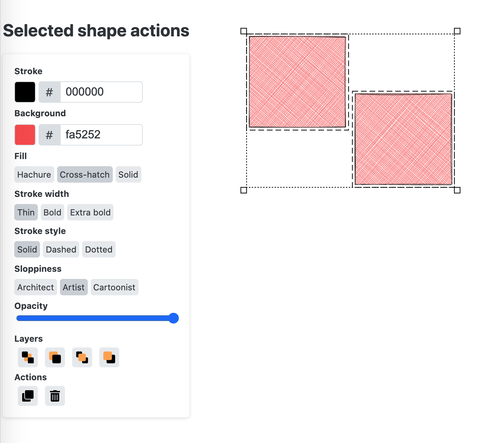This screenshot has width=504, height=443.
Task: Switch to Cross-hatch fill
Action: 85,174
